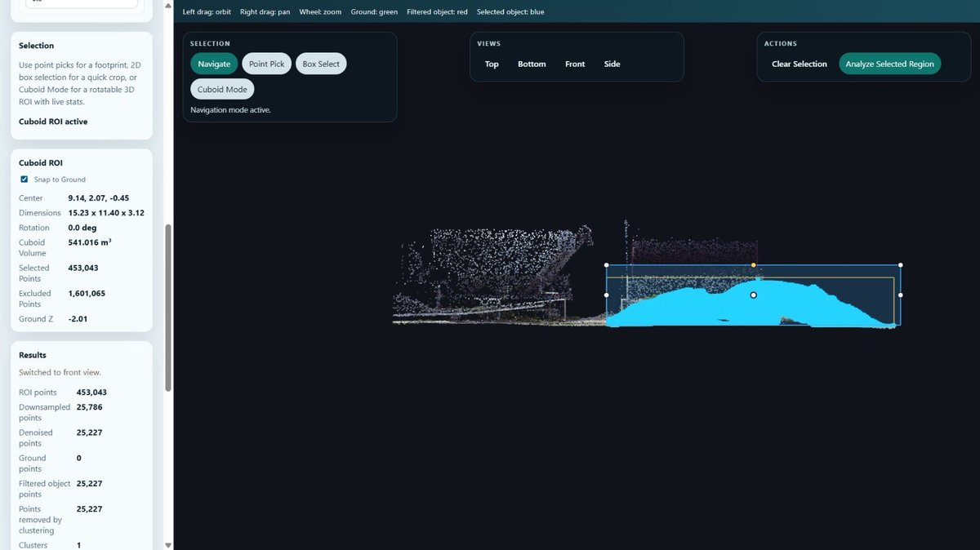Screen dimensions: 980x550
Task: Activate Navigate mode button
Action: point(214,64)
